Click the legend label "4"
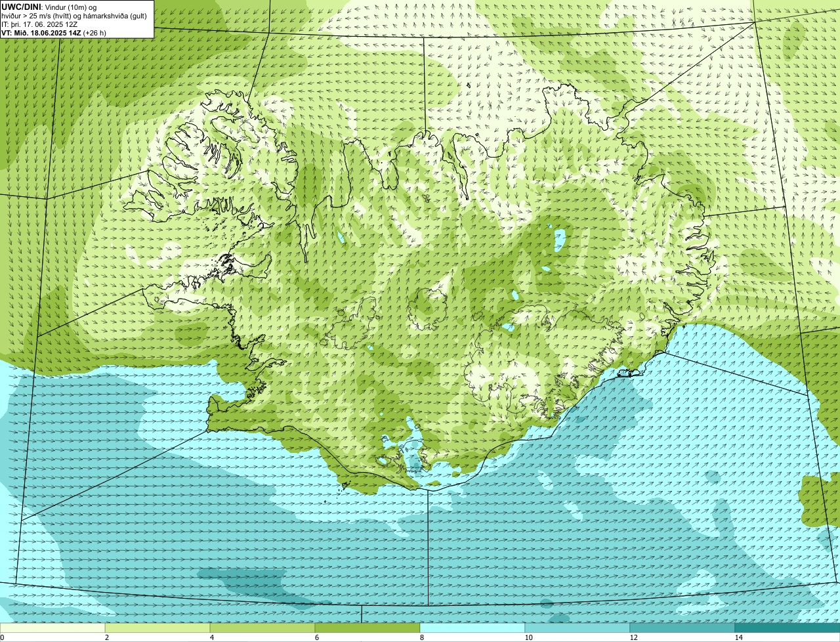The width and height of the screenshot is (840, 642). coord(211,637)
